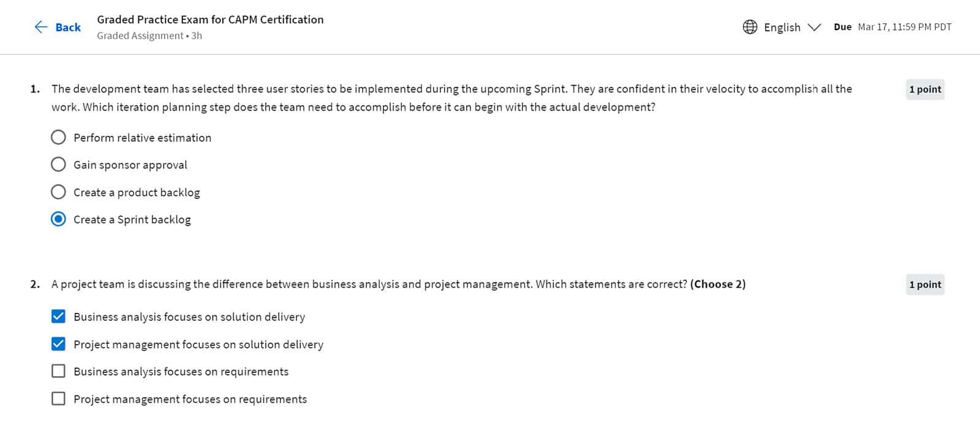Click the back arrow icon
This screenshot has width=980, height=428.
(40, 27)
